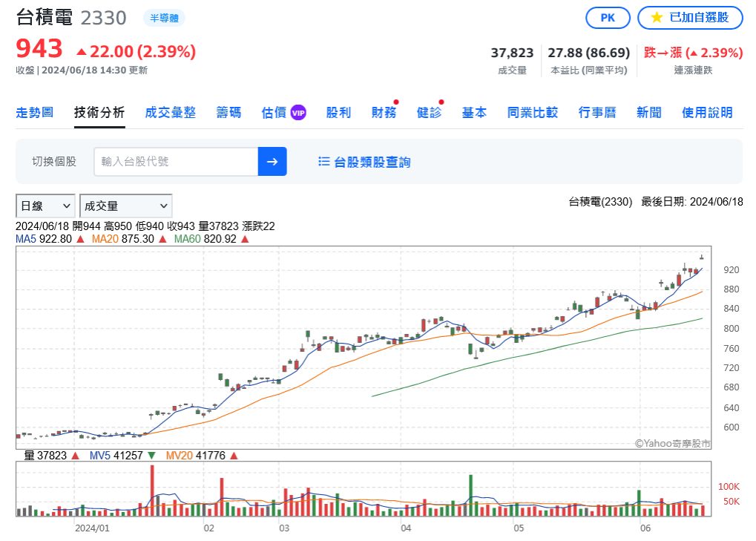Click the MA60 820.92 legend label
The width and height of the screenshot is (756, 541).
point(211,239)
